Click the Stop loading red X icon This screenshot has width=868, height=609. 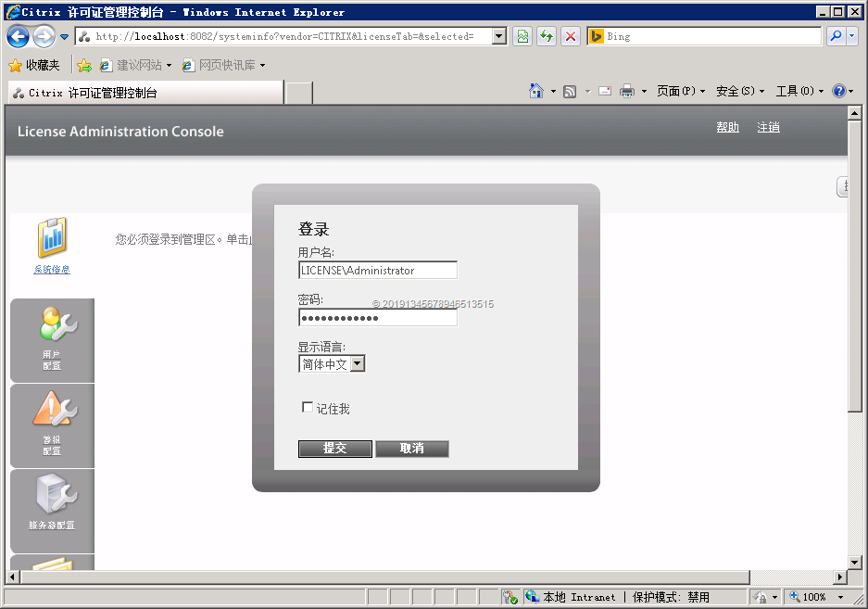pyautogui.click(x=570, y=36)
